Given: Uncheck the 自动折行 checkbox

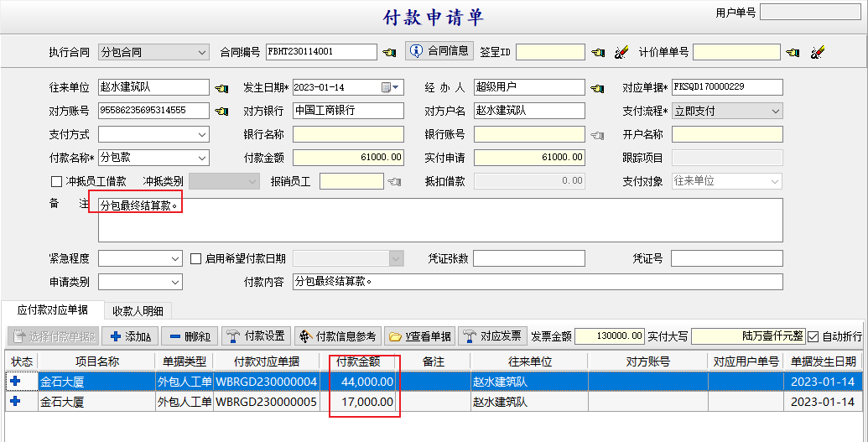Looking at the screenshot, I should tap(813, 336).
